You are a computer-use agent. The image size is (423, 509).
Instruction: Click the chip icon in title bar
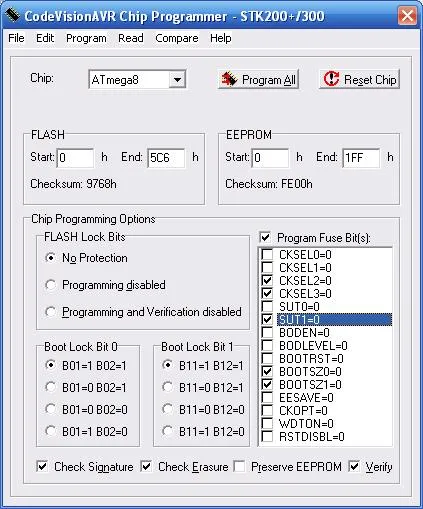[13, 15]
